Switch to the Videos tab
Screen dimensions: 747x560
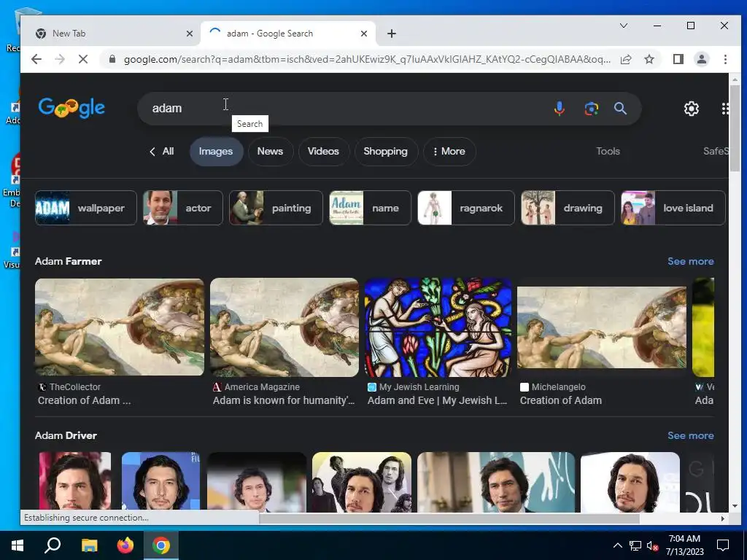click(323, 152)
